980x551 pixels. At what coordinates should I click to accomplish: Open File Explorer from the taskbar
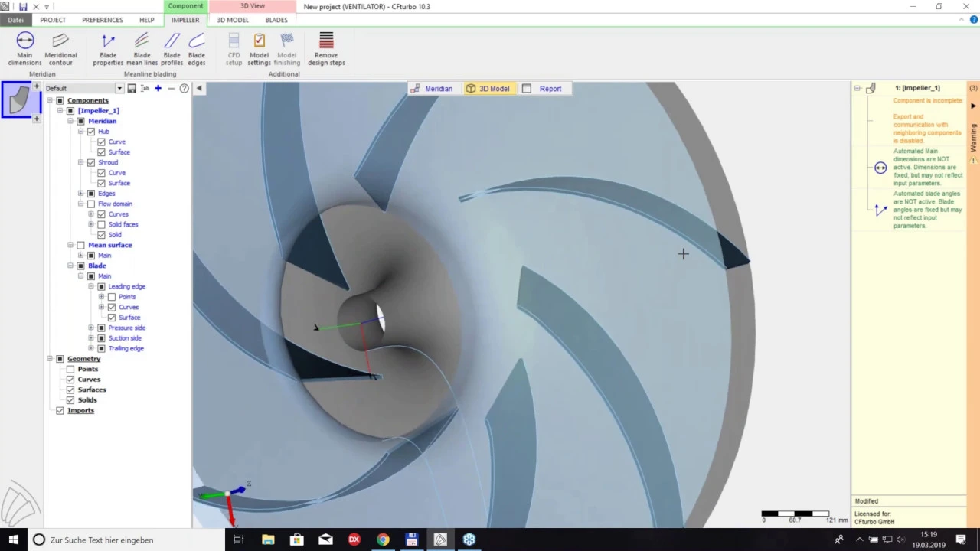tap(268, 540)
